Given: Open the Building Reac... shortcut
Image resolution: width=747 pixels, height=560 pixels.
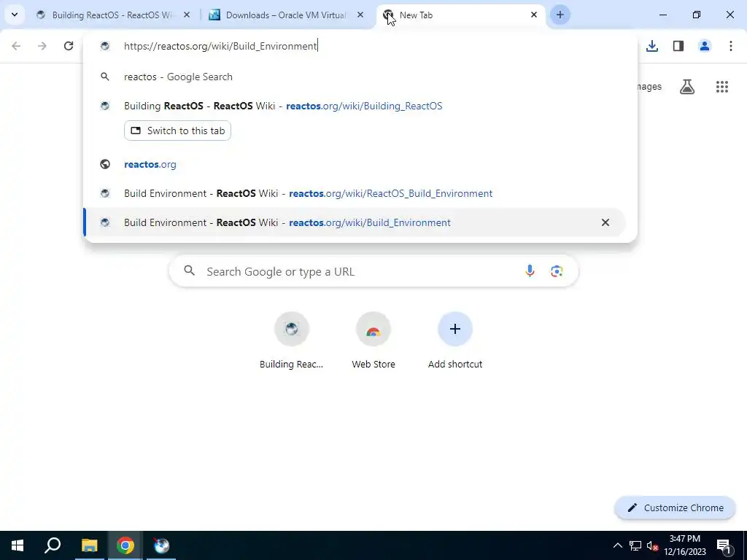Looking at the screenshot, I should [x=292, y=341].
